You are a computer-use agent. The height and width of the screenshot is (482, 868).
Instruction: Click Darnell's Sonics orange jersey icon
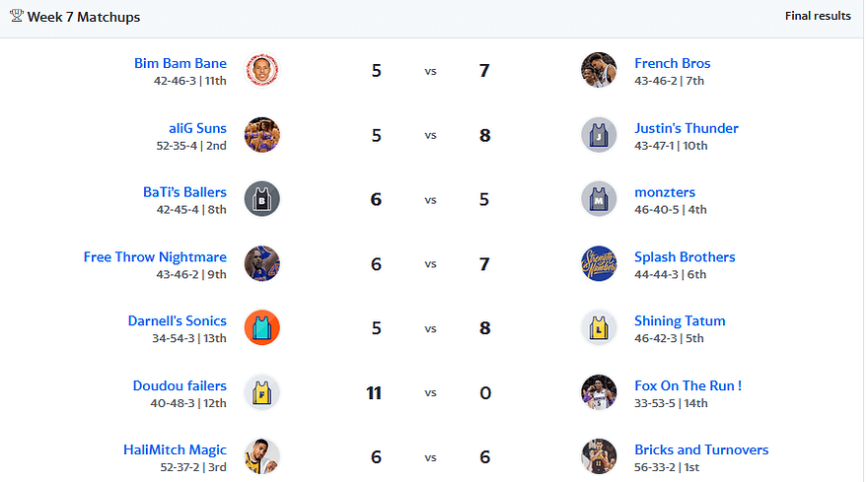click(261, 327)
